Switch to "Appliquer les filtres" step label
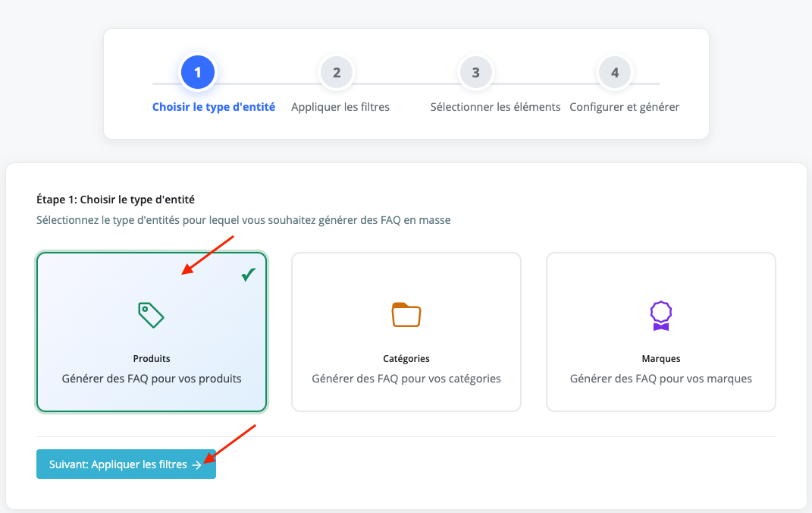This screenshot has height=513, width=812. (x=340, y=107)
